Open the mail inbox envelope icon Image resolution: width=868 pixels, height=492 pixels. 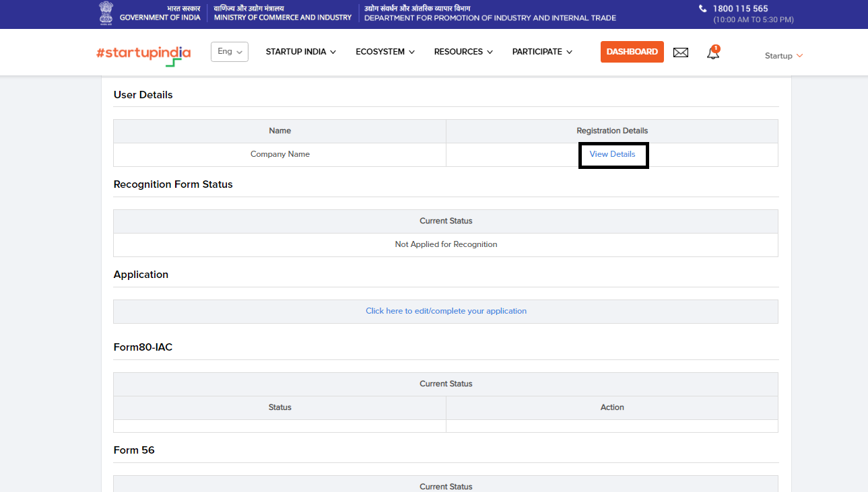680,52
